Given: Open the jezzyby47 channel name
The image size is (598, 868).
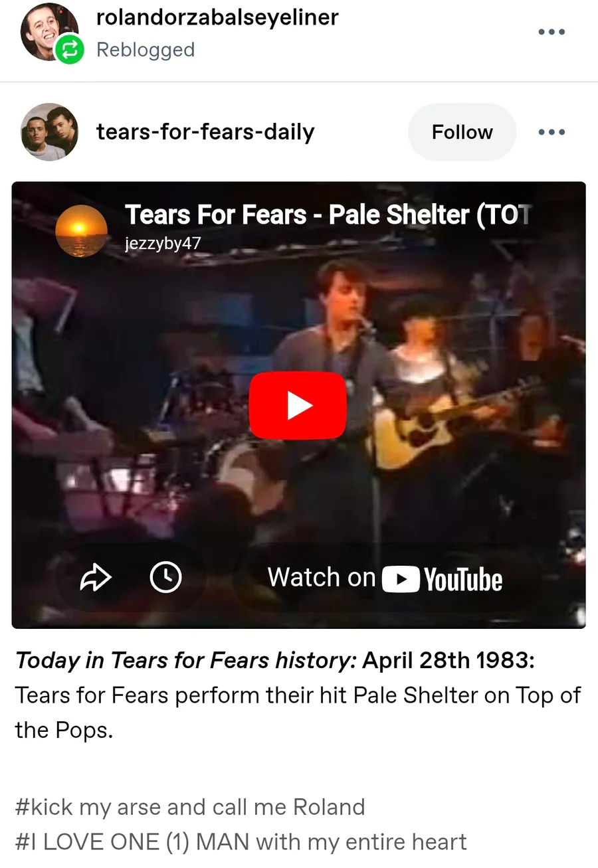Looking at the screenshot, I should (163, 244).
